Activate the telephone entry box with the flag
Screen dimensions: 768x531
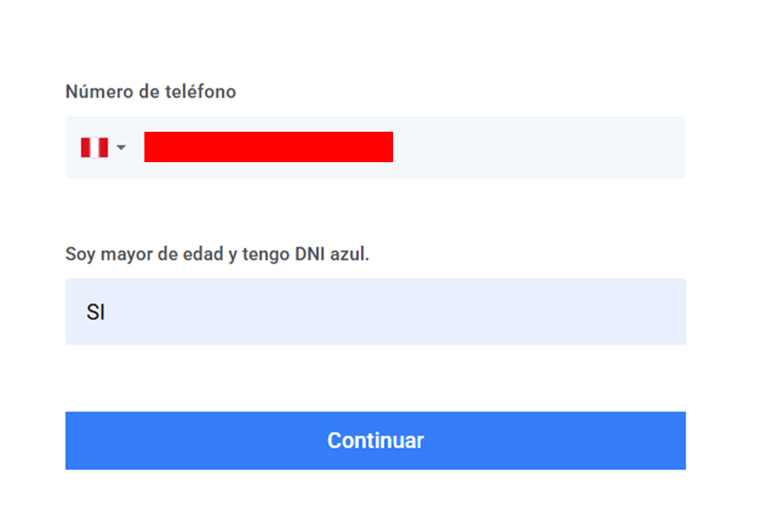376,147
